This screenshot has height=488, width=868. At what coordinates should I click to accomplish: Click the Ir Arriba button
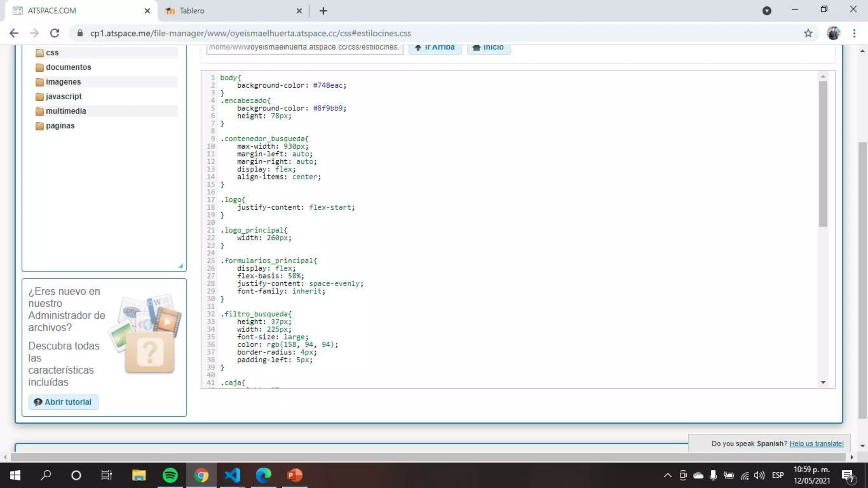coord(435,47)
